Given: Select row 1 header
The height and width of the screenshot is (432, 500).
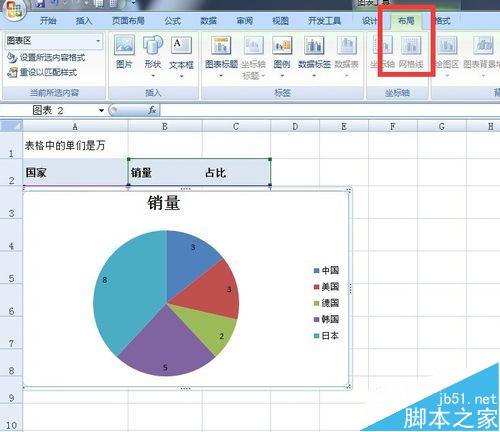Looking at the screenshot, I should pos(11,145).
